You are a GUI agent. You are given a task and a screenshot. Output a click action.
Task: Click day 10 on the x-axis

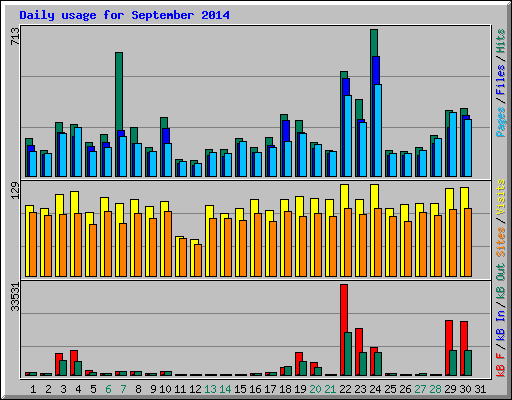tap(165, 389)
